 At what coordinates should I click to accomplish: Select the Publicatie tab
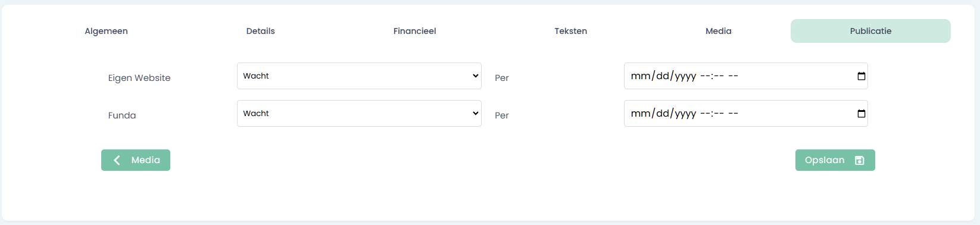tap(870, 31)
